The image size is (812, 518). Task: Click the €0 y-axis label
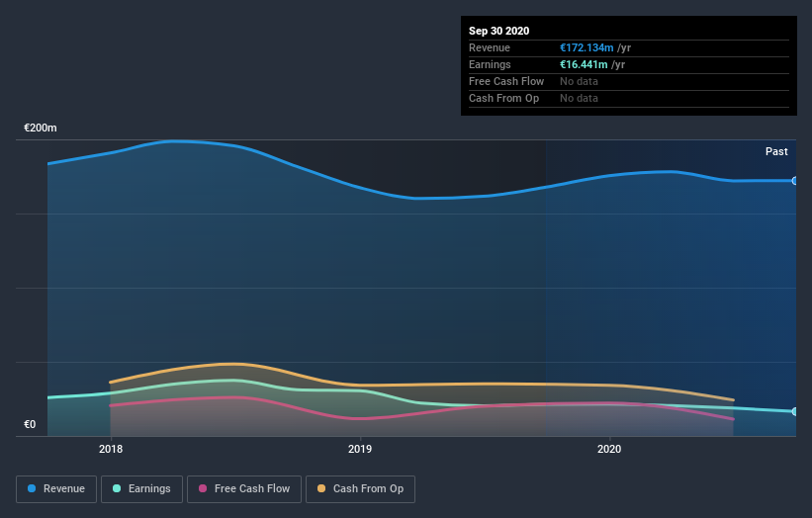pyautogui.click(x=30, y=425)
